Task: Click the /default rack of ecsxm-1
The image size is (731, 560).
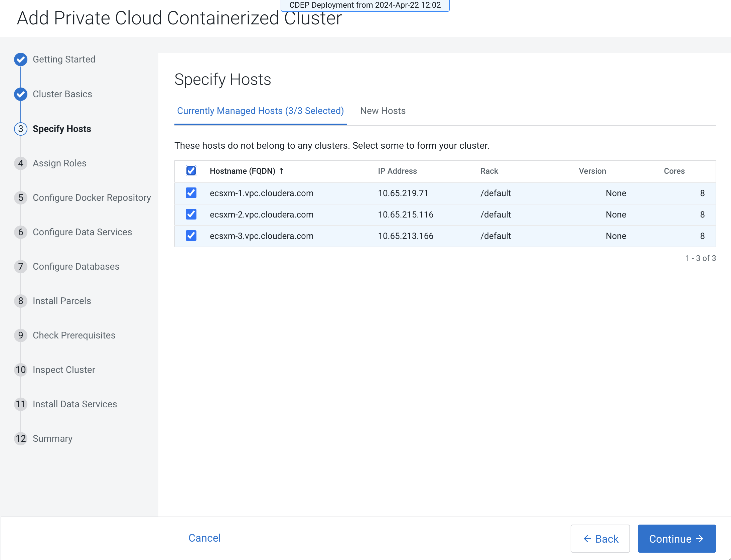Action: (x=496, y=193)
